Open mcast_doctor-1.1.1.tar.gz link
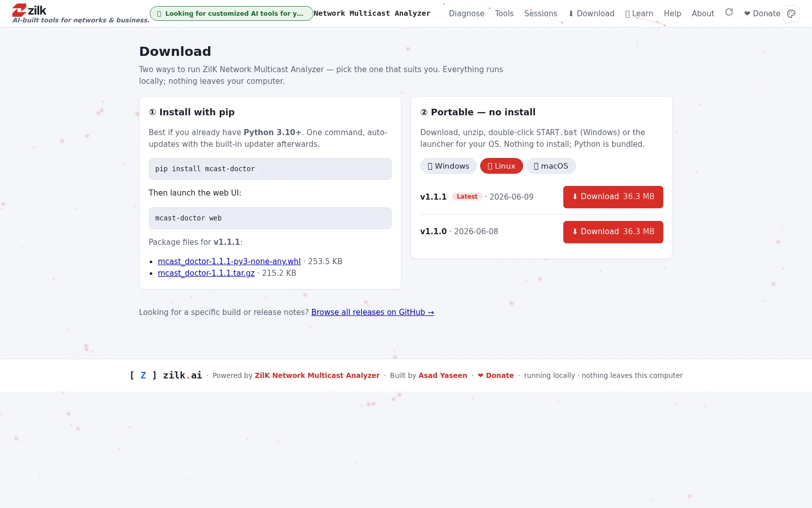The height and width of the screenshot is (508, 812). pyautogui.click(x=206, y=273)
